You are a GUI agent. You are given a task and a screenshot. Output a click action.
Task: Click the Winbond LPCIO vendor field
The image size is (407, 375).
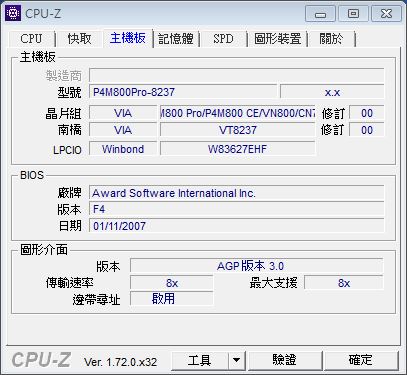click(x=123, y=149)
